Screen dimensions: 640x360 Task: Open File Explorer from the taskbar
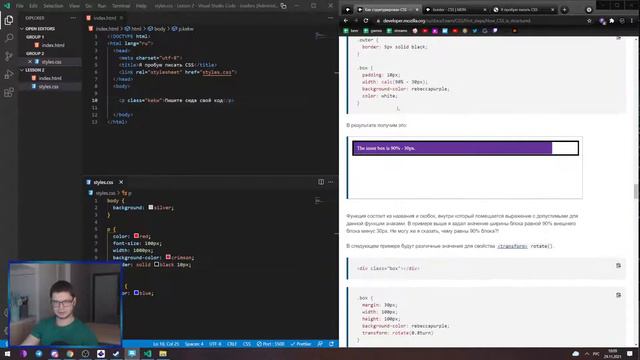point(163,353)
